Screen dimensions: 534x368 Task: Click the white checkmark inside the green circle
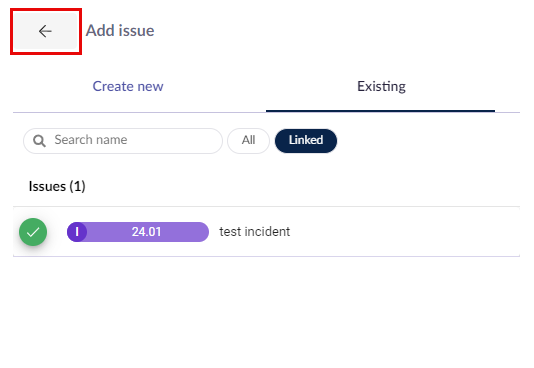33,232
